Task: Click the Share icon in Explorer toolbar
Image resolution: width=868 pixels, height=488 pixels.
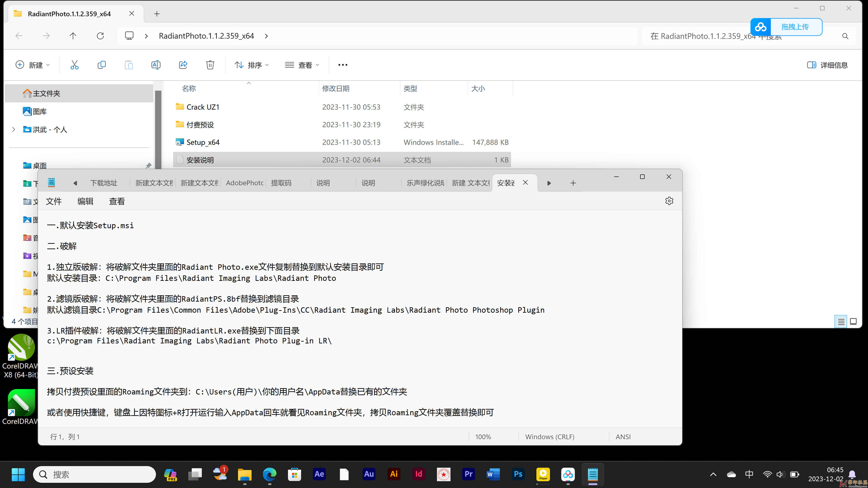Action: pos(183,65)
